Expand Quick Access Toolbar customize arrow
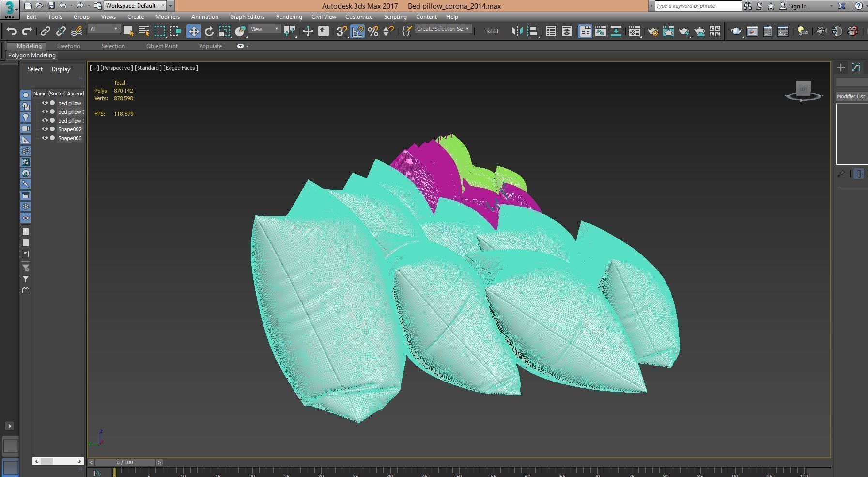Viewport: 868px width, 477px height. (x=170, y=6)
